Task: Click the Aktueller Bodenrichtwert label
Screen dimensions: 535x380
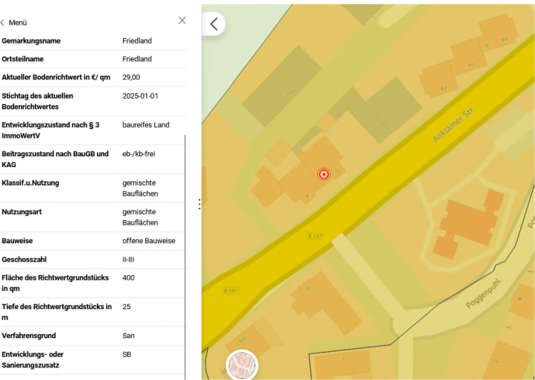Action: 56,77
